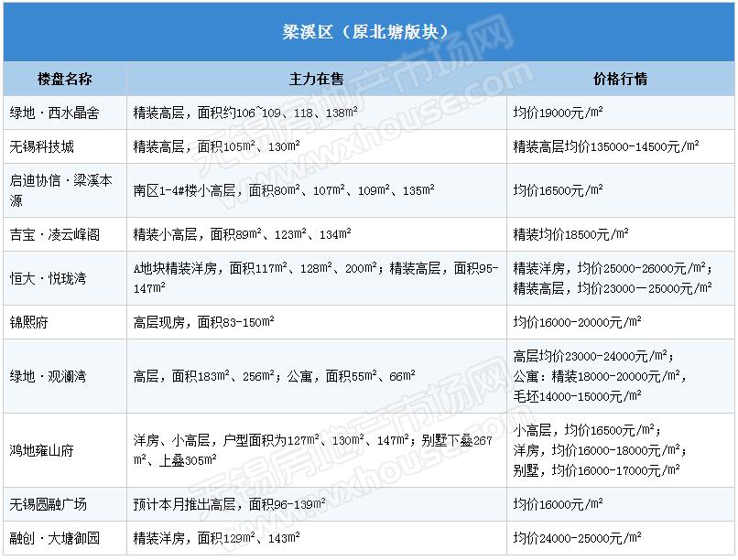
Task: Select the 主力在售 column header
Action: tap(316, 79)
